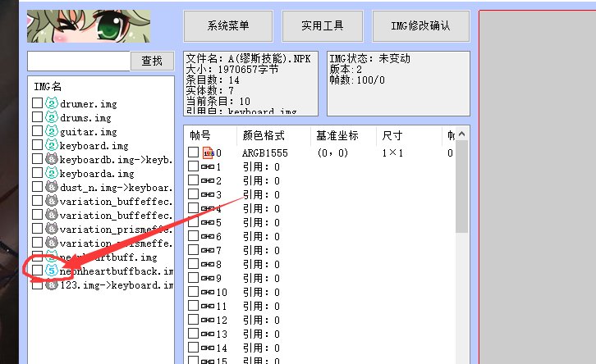Click the link icon beside keyboardb.img
Image resolution: width=596 pixels, height=364 pixels.
[x=51, y=159]
